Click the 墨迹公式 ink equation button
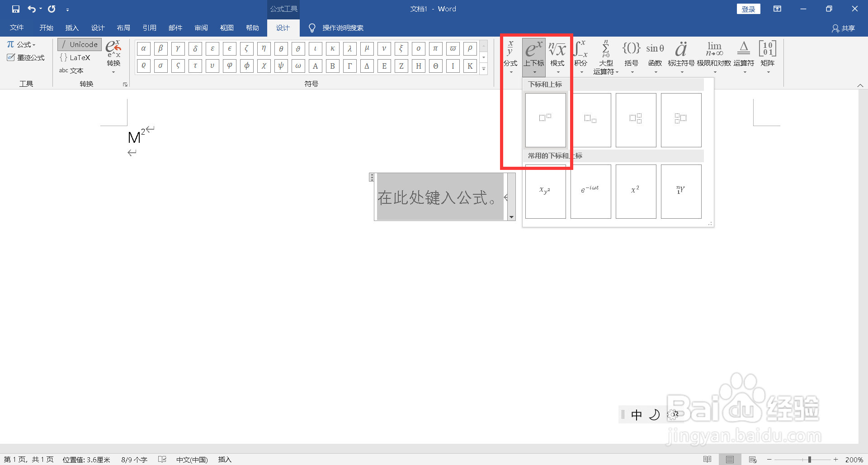The image size is (868, 465). [26, 57]
